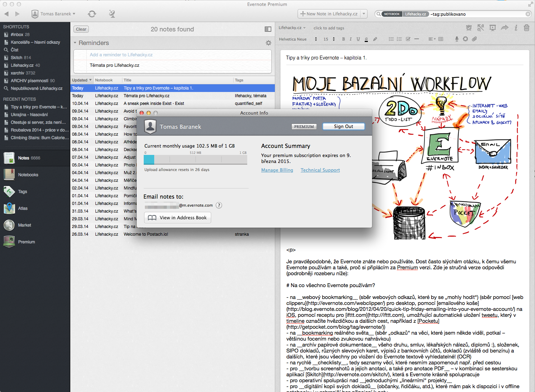Screen dimensions: 535x392
Task: Click the 'click to add tags' field
Action: [329, 28]
